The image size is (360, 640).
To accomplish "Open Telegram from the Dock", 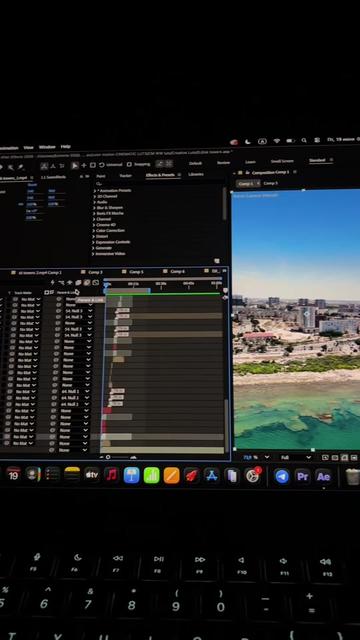I will 282,476.
